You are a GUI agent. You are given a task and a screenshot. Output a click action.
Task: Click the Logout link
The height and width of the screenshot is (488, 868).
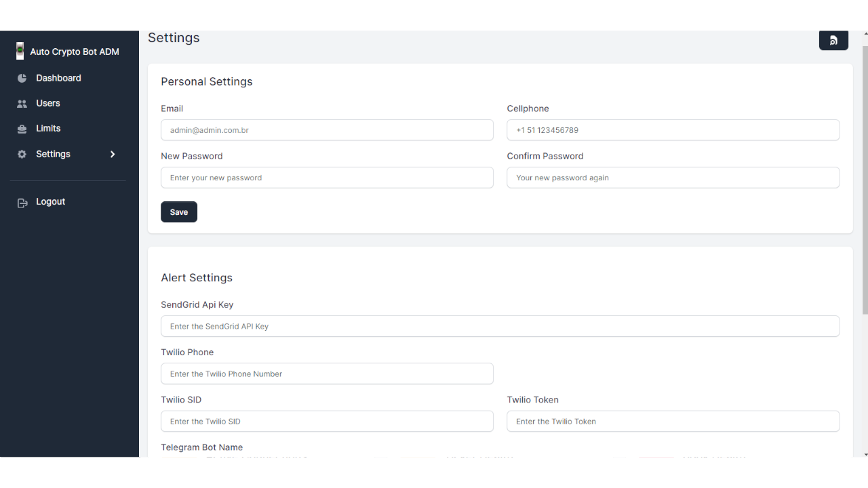coord(50,202)
